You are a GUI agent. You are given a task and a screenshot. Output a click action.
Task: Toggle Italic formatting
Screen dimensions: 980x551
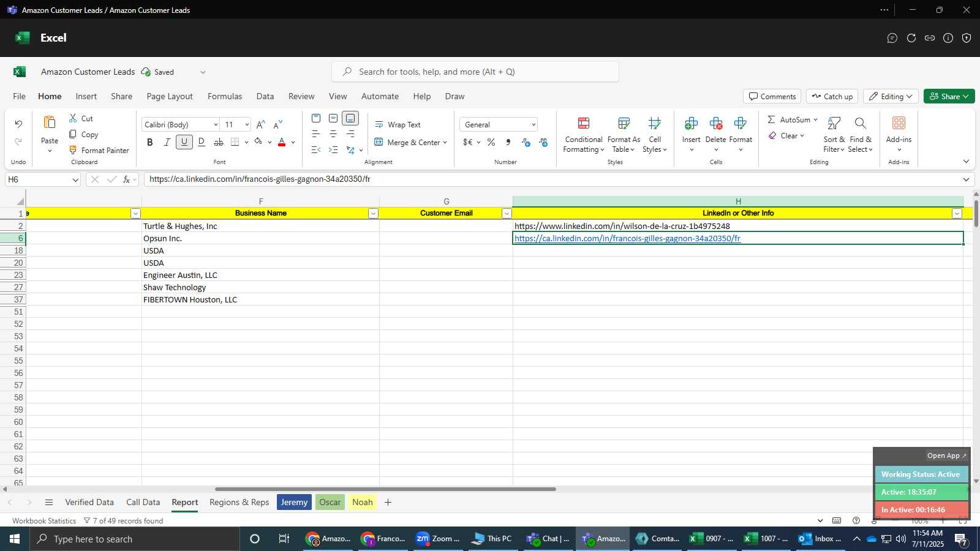[167, 142]
